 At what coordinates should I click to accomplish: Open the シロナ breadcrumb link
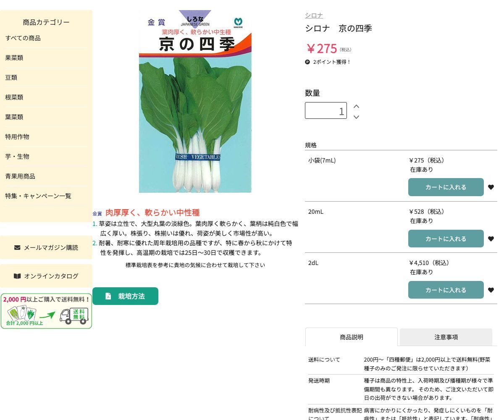(314, 15)
